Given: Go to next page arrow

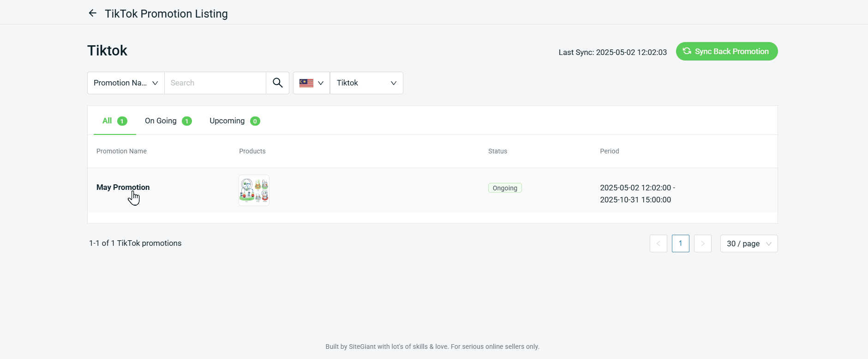Looking at the screenshot, I should coord(703,243).
